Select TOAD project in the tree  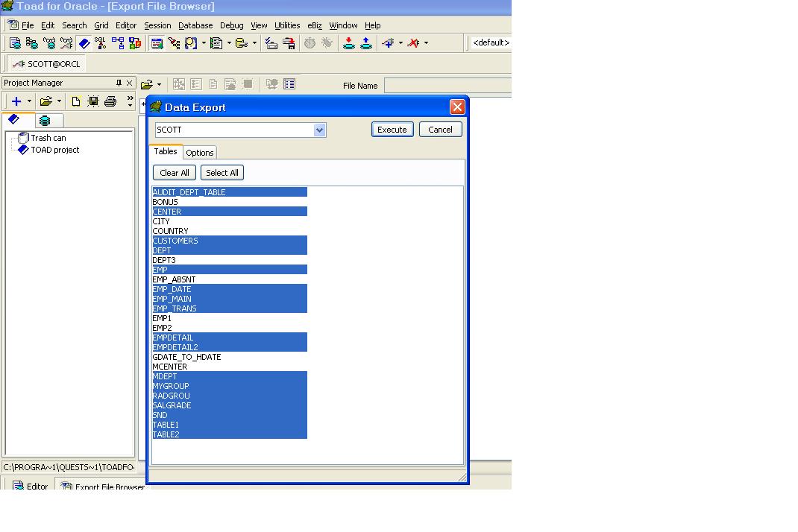point(54,150)
